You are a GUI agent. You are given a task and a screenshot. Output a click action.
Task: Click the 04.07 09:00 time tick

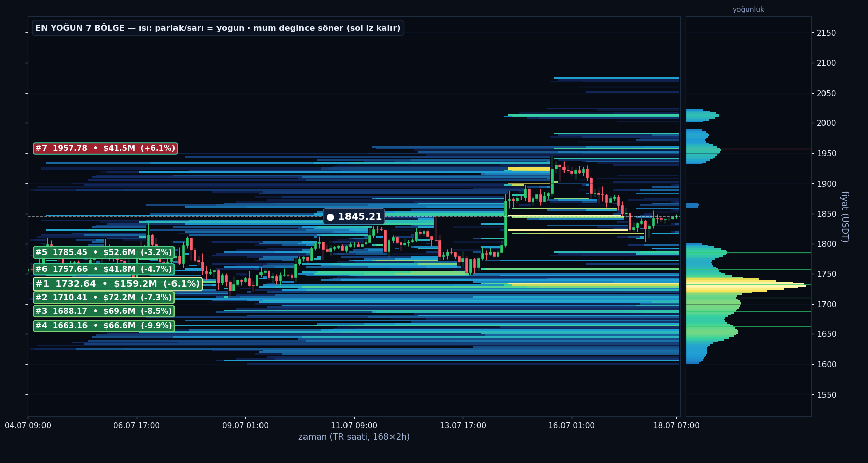tap(28, 426)
